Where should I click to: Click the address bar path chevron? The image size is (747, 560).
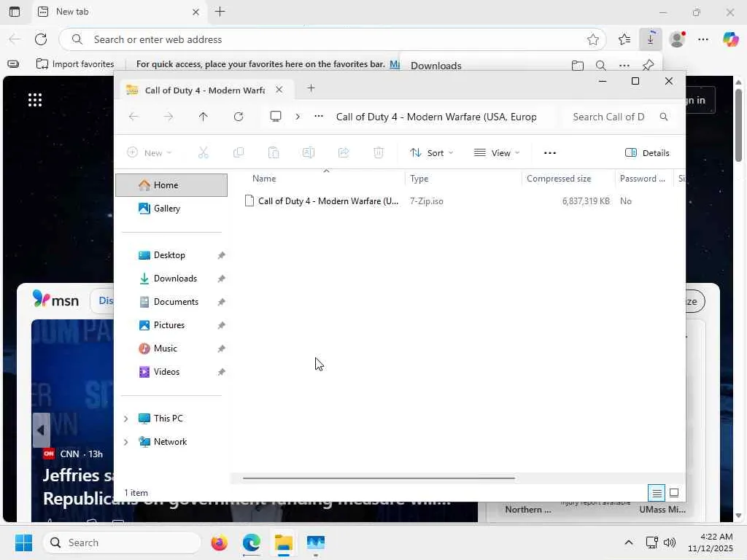(x=298, y=117)
